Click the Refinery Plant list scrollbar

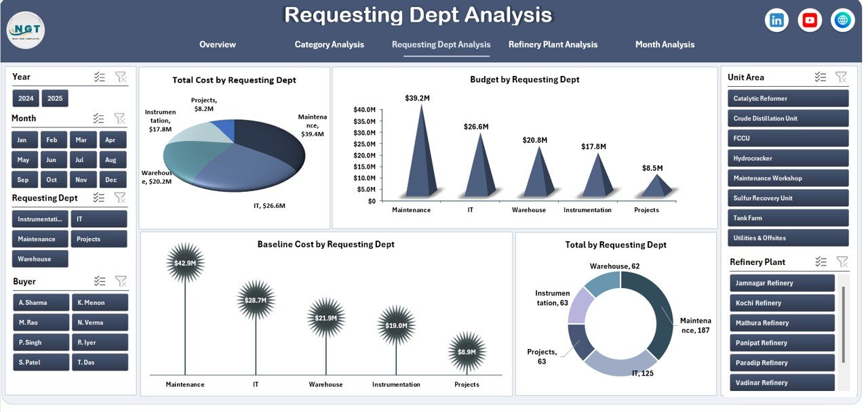(x=843, y=324)
